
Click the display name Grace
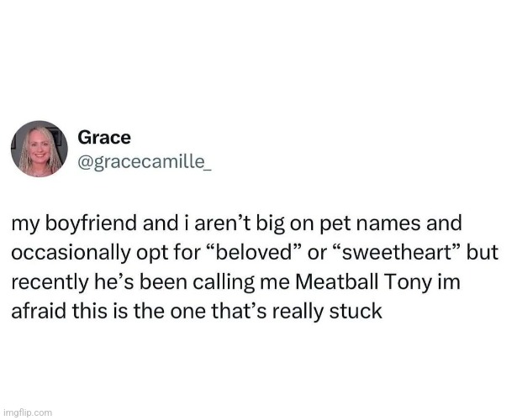(104, 138)
